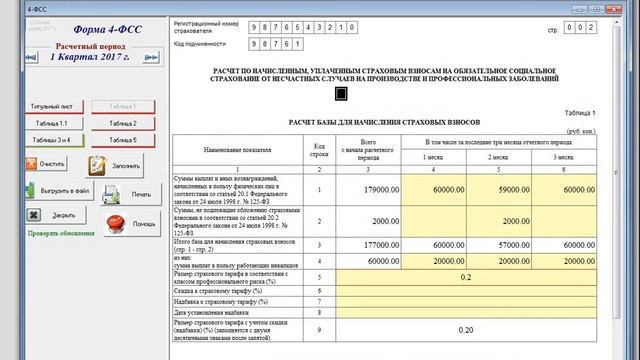Viewport: 640px width, 360px height.
Task: Click Выгрузить в файл button
Action: (x=59, y=191)
